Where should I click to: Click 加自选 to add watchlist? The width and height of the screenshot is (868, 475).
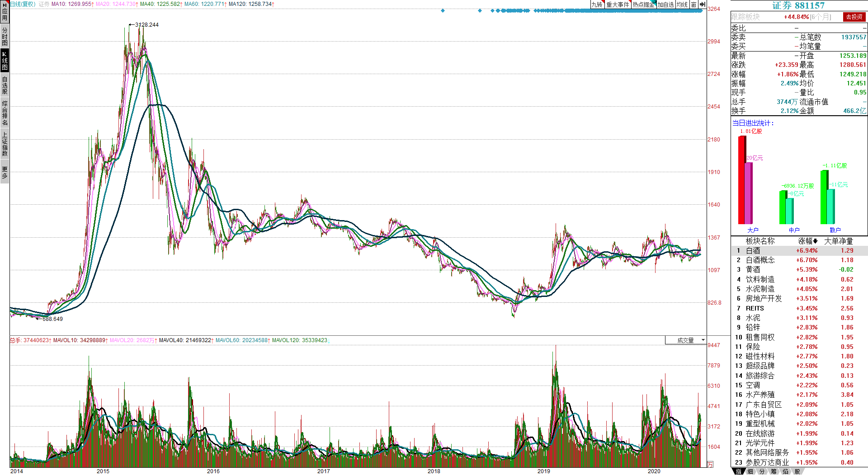click(666, 5)
